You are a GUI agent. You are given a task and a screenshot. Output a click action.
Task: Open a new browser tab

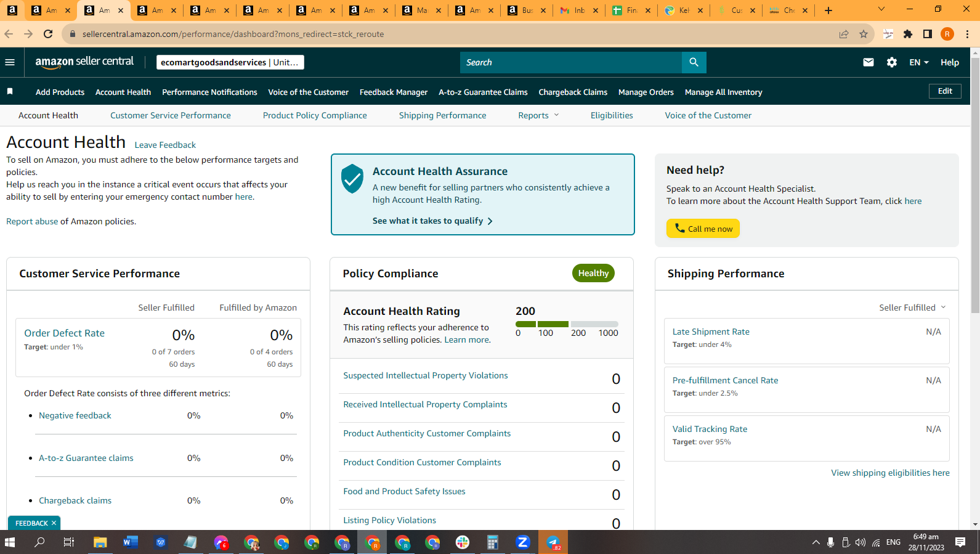coord(828,10)
